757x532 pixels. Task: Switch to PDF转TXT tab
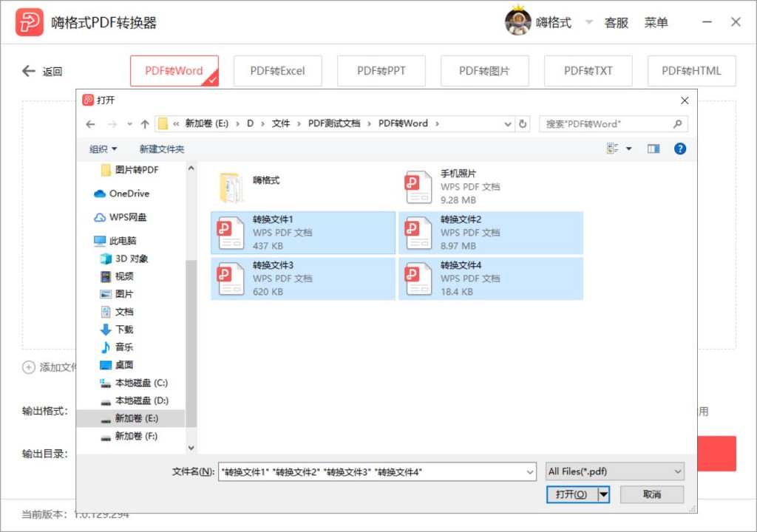[x=588, y=71]
